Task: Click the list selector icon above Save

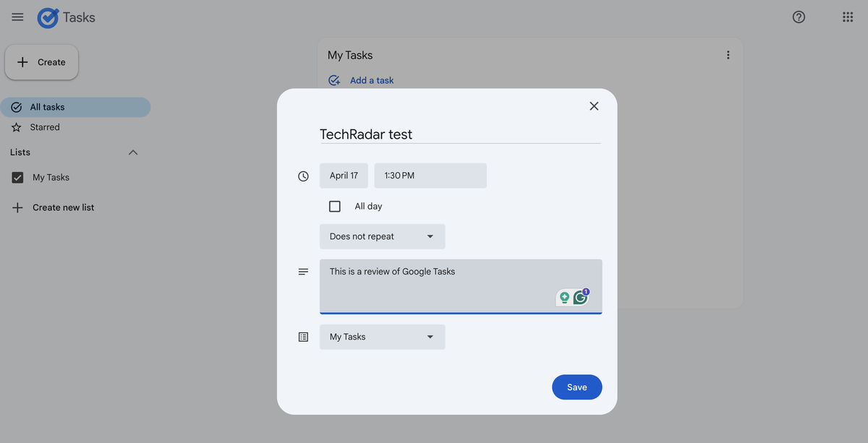Action: 302,337
